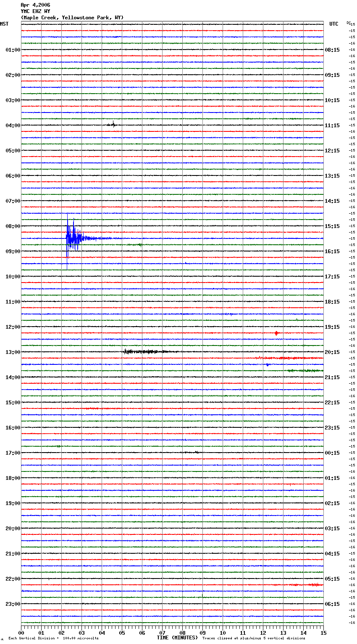Select the "04:00" MST time label
Image resolution: width=357 pixels, height=644 pixels.
13,126
